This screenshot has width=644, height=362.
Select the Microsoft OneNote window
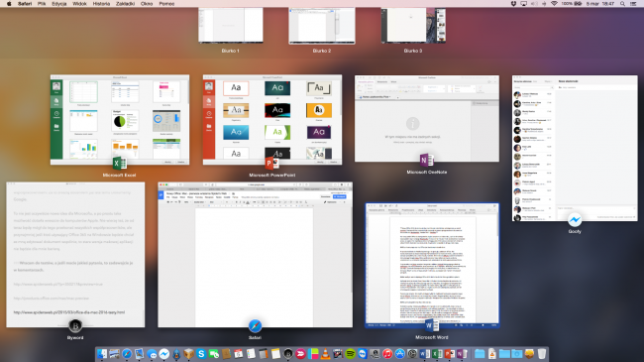[427, 118]
